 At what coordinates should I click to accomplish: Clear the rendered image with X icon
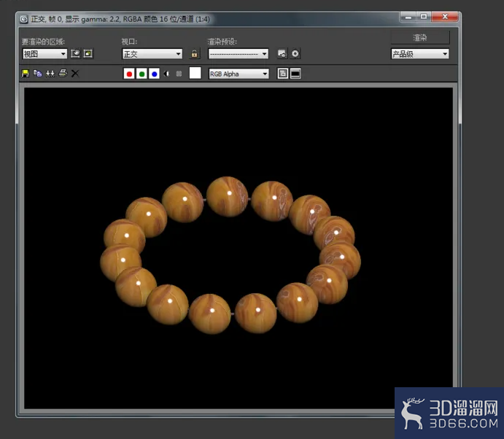pyautogui.click(x=75, y=74)
